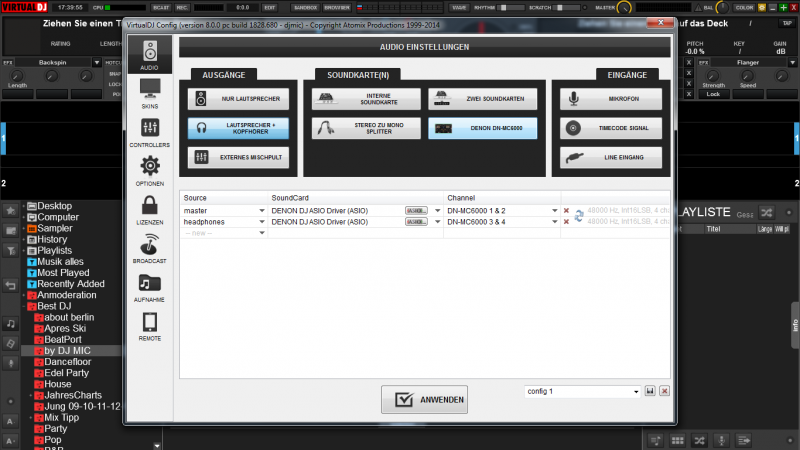Collapse the Best DJ folder
This screenshot has width=800, height=450.
pyautogui.click(x=24, y=307)
